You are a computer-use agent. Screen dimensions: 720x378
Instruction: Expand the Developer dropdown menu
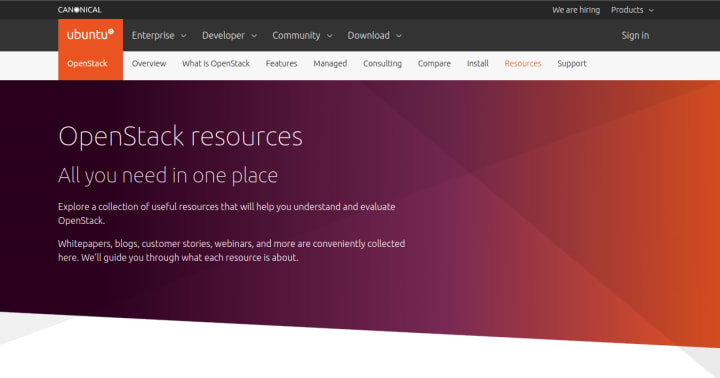[229, 35]
